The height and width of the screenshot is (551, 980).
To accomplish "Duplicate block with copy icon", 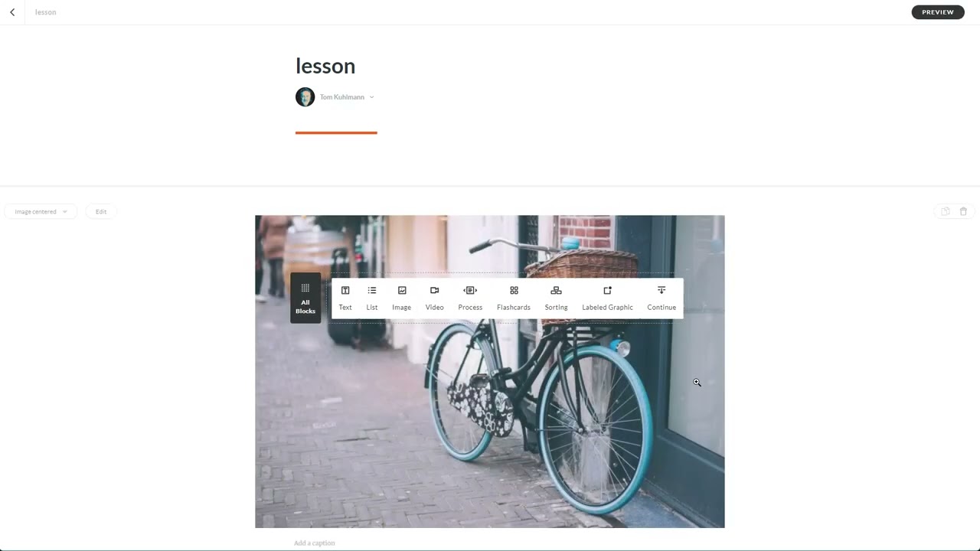I will [946, 211].
